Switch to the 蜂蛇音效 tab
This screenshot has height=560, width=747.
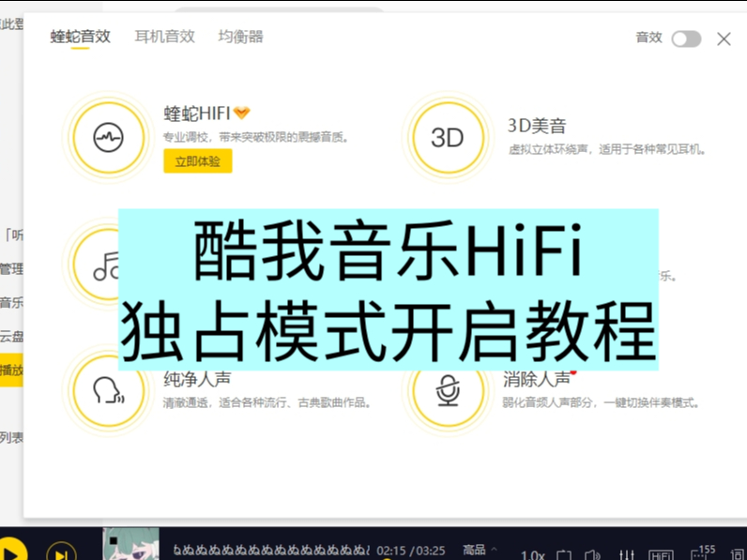pyautogui.click(x=80, y=37)
